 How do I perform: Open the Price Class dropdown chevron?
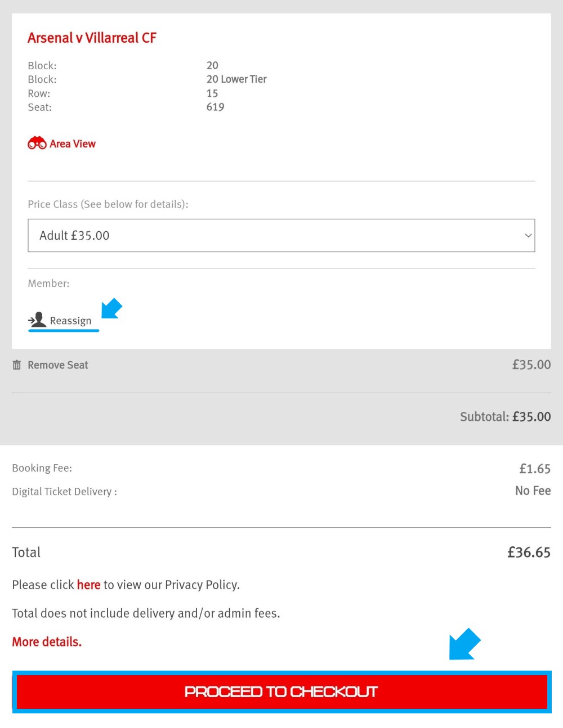528,236
